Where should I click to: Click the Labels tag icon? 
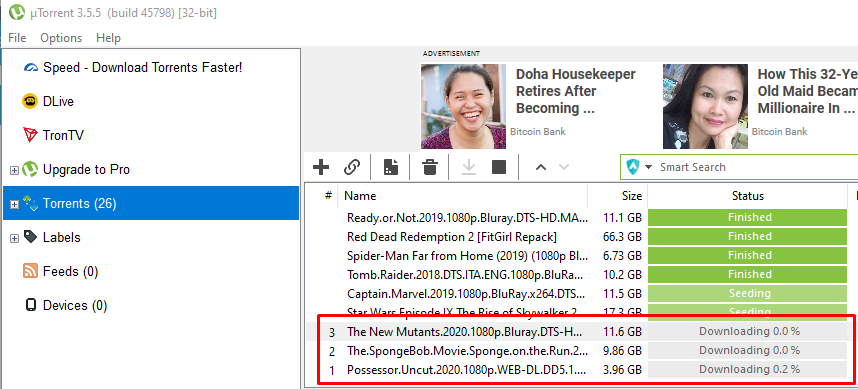31,237
